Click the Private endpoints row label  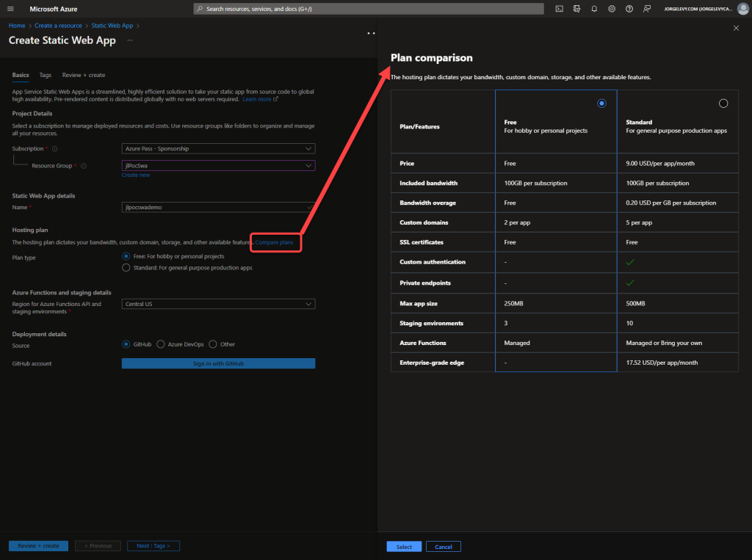tap(425, 283)
